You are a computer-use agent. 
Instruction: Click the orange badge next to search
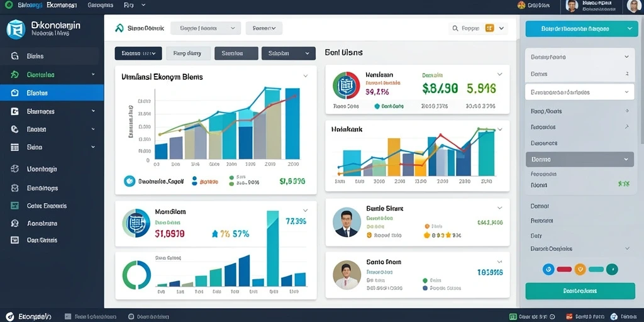(489, 28)
